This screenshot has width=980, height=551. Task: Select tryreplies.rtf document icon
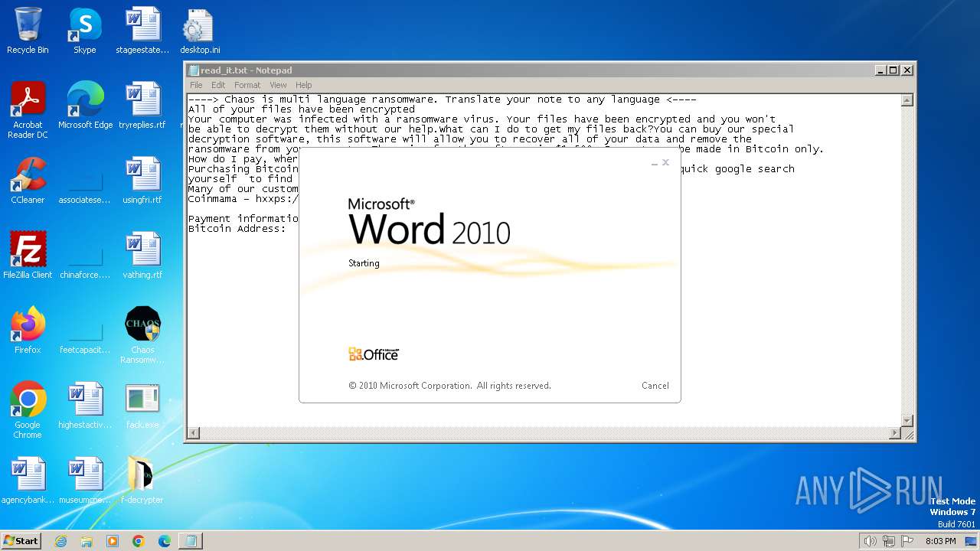coord(142,106)
